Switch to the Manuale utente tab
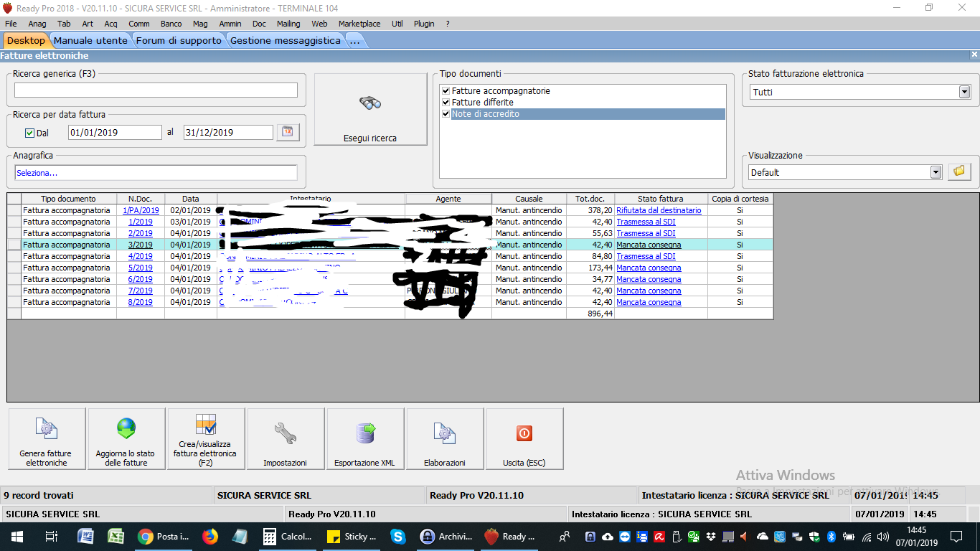The width and height of the screenshot is (980, 551). coord(90,41)
